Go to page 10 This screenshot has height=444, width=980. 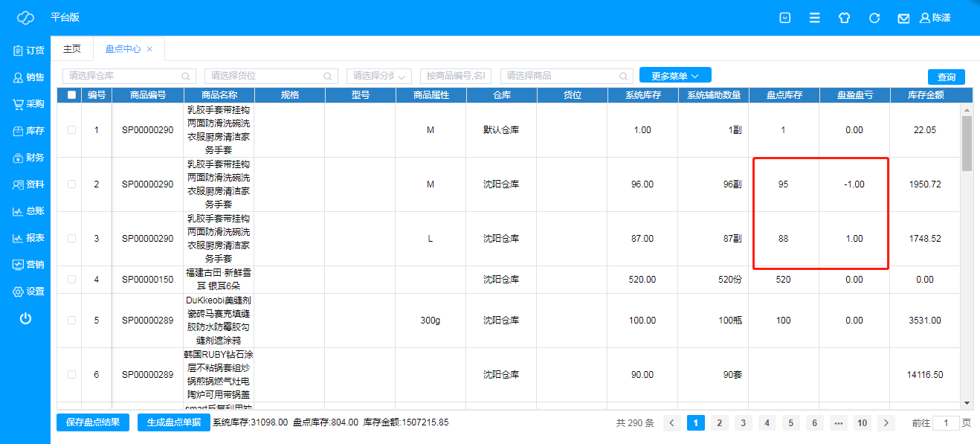pyautogui.click(x=863, y=423)
